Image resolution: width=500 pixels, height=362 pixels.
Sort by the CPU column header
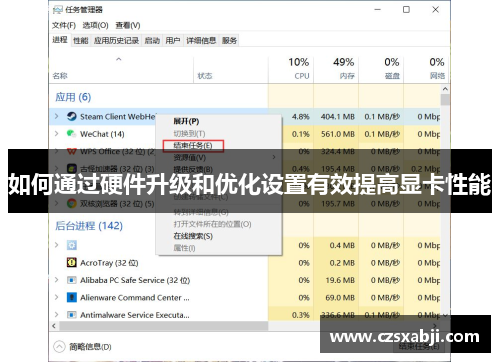(291, 69)
